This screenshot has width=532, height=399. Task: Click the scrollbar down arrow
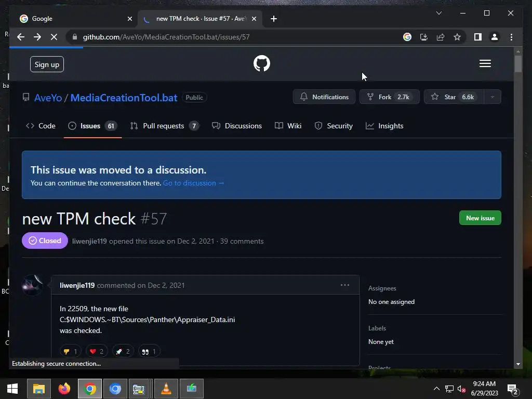pyautogui.click(x=518, y=364)
